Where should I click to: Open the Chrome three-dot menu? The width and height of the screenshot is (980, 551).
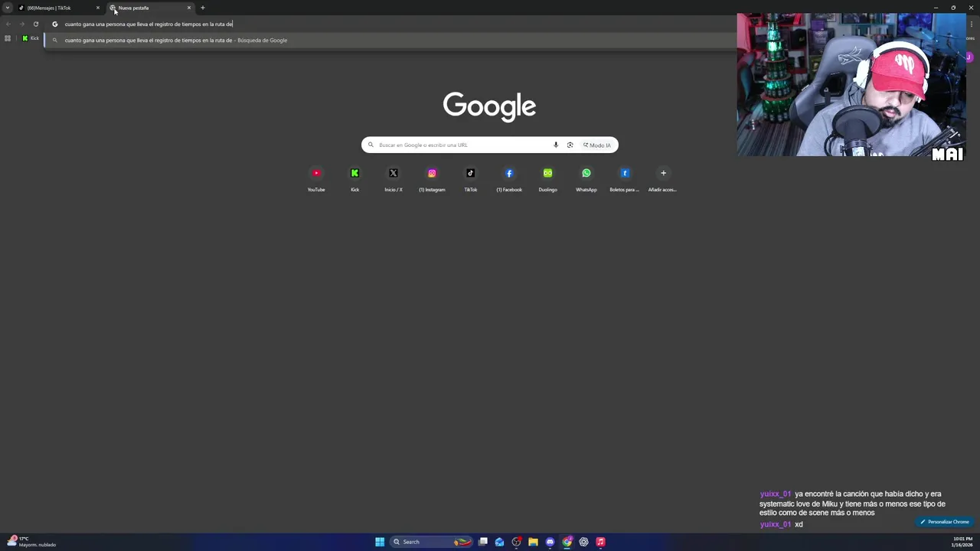click(x=972, y=24)
